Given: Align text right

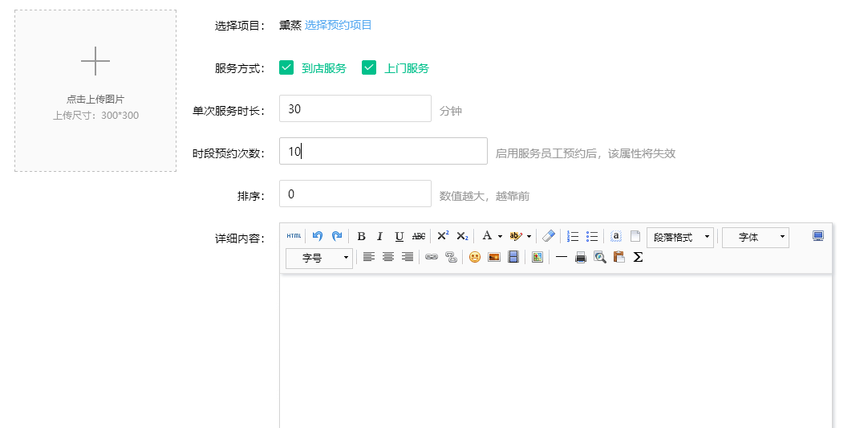Looking at the screenshot, I should [x=408, y=257].
